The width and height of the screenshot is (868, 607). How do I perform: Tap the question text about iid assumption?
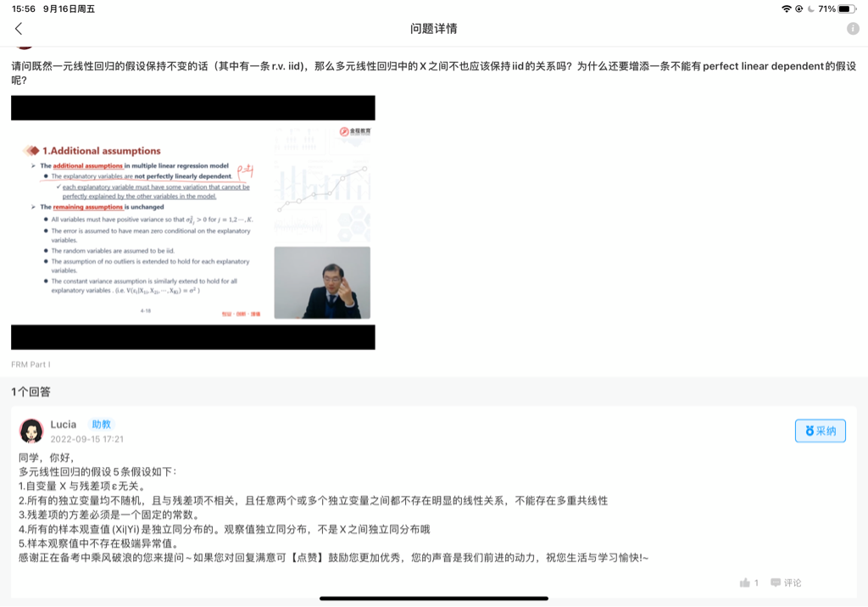[433, 73]
